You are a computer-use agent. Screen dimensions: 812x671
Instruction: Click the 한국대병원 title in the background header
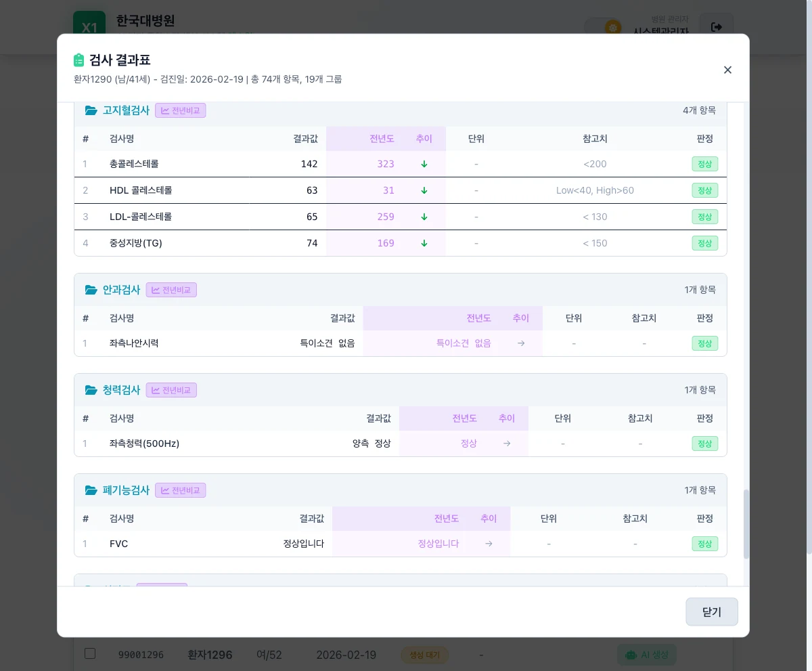coord(145,21)
